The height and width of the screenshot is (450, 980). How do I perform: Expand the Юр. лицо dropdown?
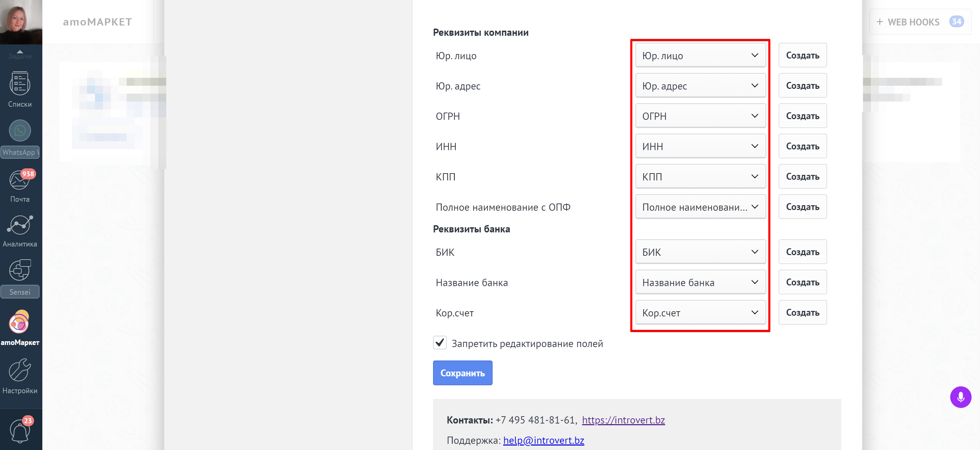(700, 55)
